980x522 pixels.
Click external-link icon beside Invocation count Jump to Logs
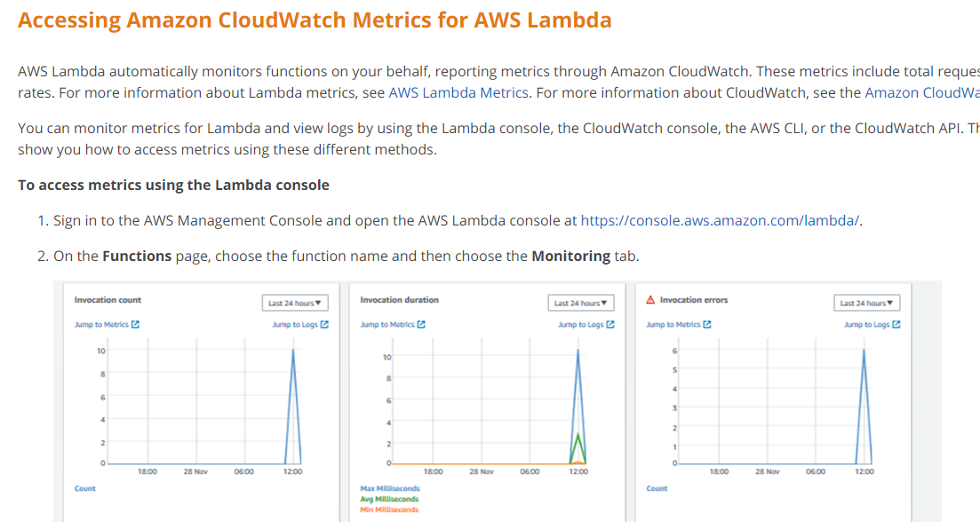tap(324, 325)
